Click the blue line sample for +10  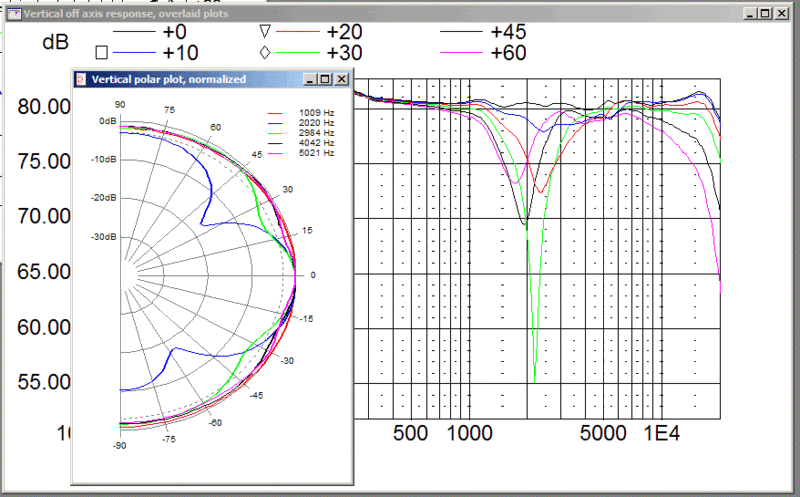pyautogui.click(x=134, y=53)
